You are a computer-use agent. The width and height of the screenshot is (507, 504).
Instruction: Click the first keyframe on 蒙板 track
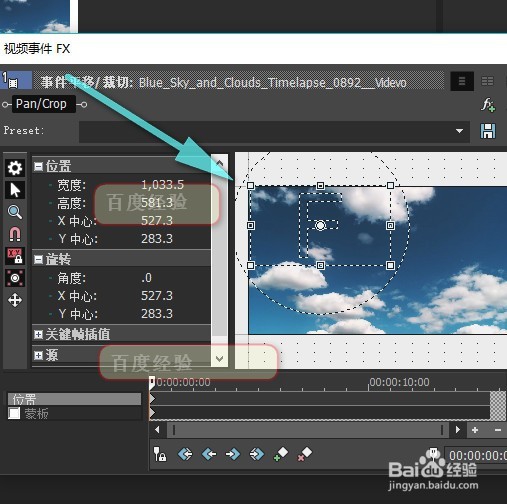tap(152, 413)
